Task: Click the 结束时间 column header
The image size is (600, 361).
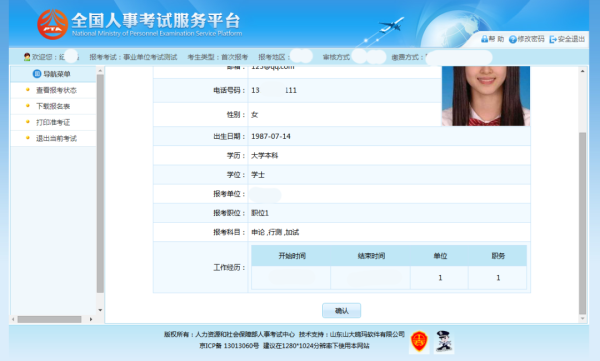Action: 371,256
